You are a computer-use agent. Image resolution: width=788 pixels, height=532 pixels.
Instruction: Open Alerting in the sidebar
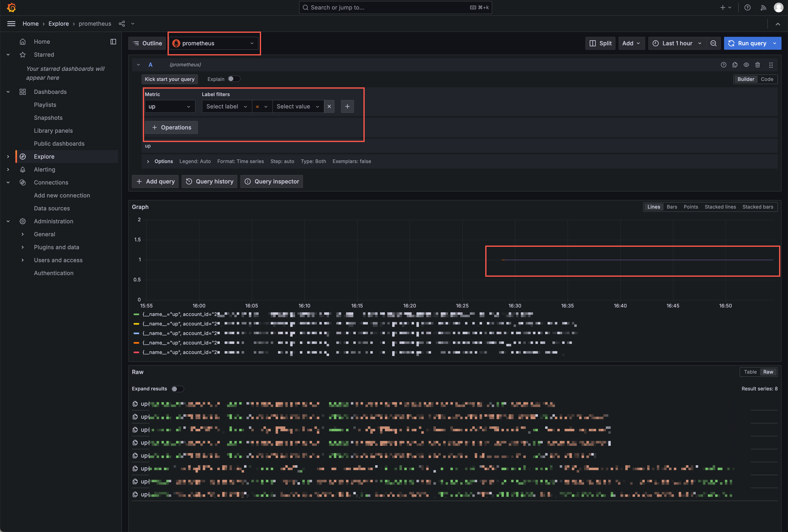[44, 170]
